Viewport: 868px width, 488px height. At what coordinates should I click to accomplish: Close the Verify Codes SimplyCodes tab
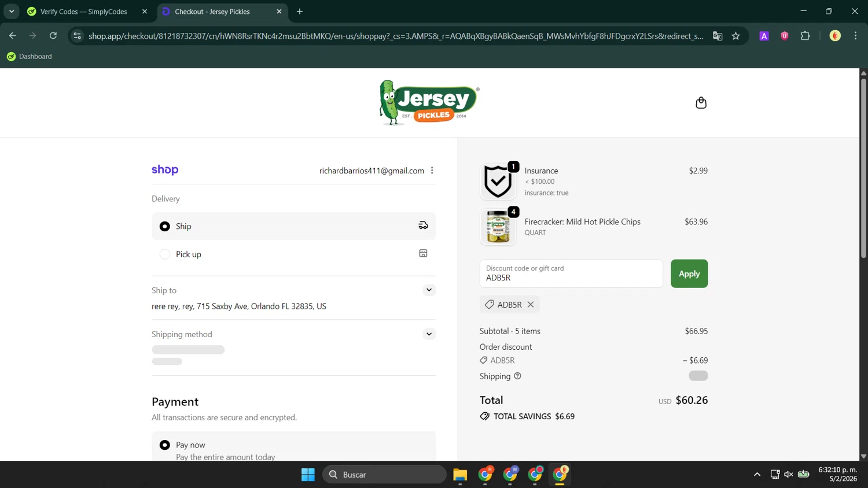[145, 12]
